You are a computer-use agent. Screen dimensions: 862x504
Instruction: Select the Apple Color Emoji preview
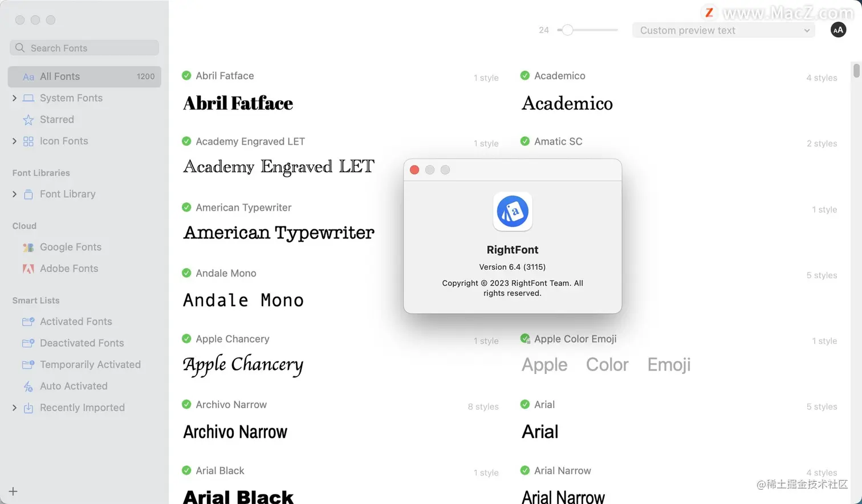coord(606,365)
